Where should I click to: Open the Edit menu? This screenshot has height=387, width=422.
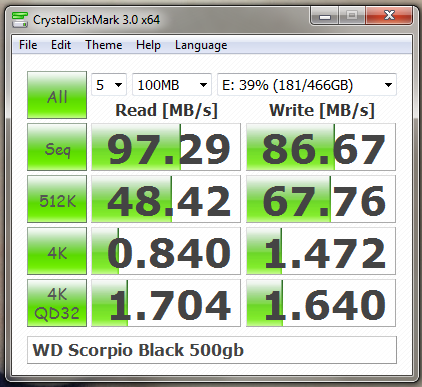point(61,45)
